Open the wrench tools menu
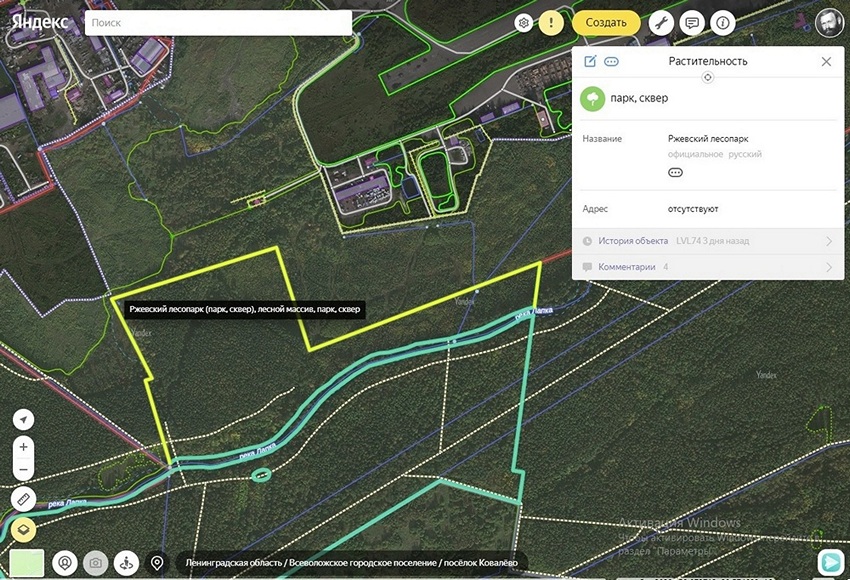The image size is (850, 580). tap(660, 22)
